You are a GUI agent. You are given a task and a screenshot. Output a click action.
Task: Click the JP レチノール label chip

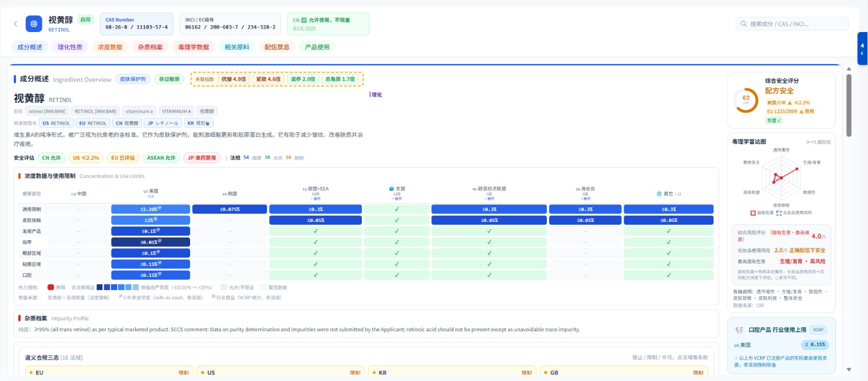[x=162, y=123]
